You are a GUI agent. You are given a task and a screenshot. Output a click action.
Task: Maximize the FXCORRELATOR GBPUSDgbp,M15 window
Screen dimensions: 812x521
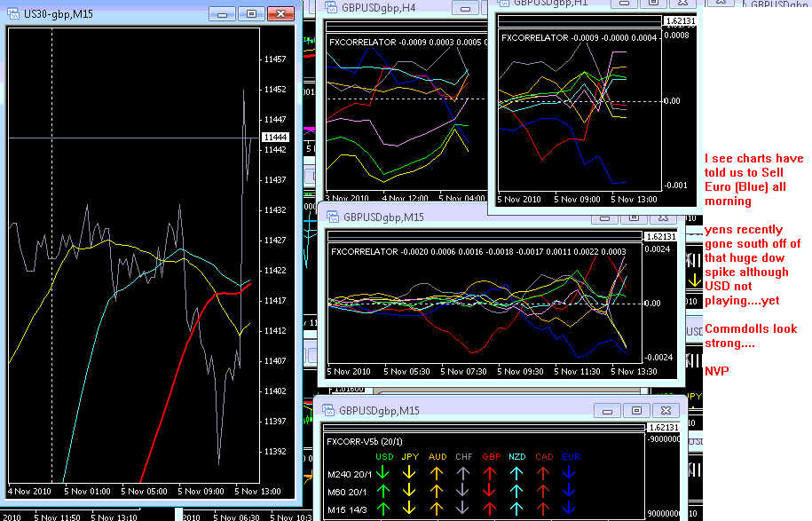click(634, 218)
